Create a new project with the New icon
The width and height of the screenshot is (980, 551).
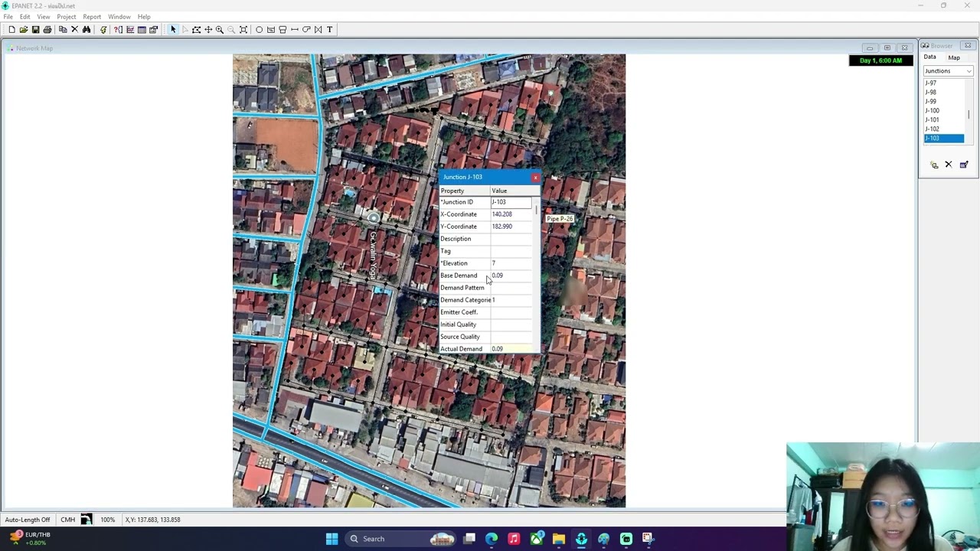11,30
